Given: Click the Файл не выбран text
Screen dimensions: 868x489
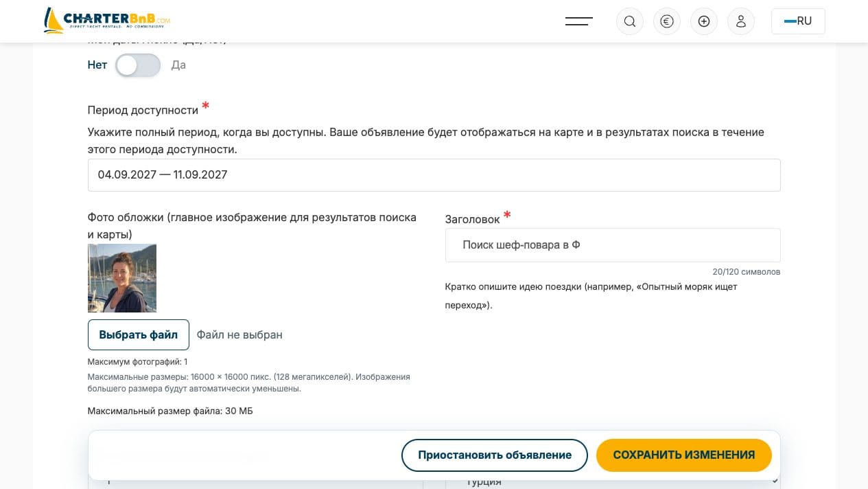Looking at the screenshot, I should tap(239, 335).
